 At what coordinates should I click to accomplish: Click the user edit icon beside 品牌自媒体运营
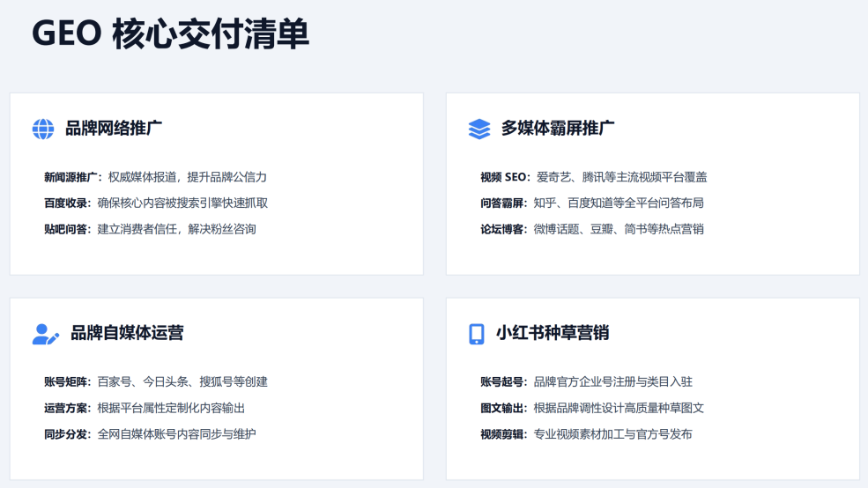tap(45, 334)
